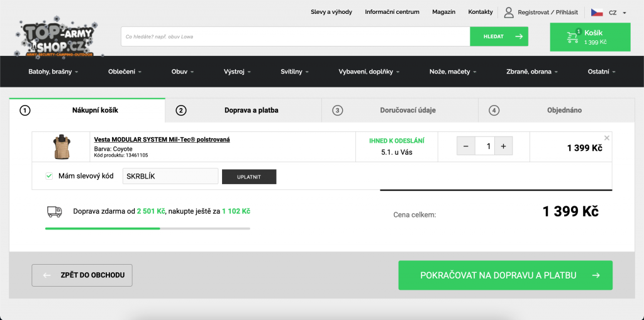Remove the vest item with X icon
The image size is (644, 320).
coord(607,138)
